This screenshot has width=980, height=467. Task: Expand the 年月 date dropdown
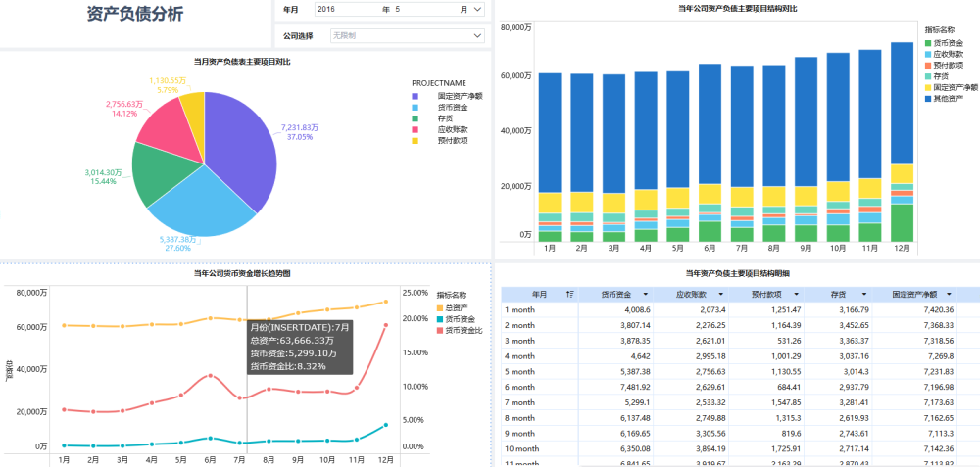pyautogui.click(x=477, y=9)
